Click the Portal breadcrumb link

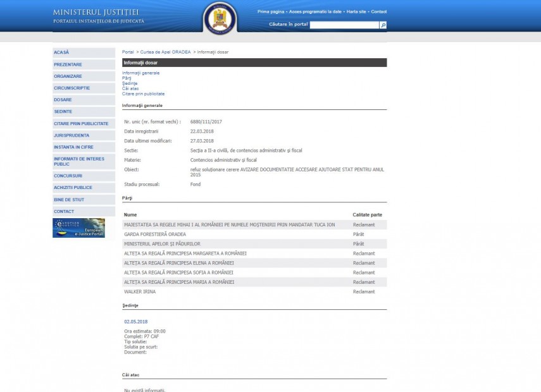[128, 52]
